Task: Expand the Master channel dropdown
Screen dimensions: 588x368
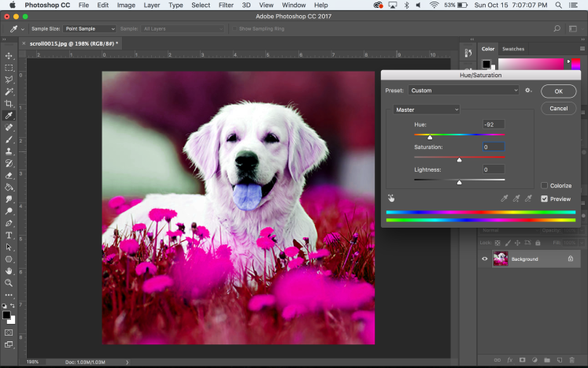Action: 427,110
